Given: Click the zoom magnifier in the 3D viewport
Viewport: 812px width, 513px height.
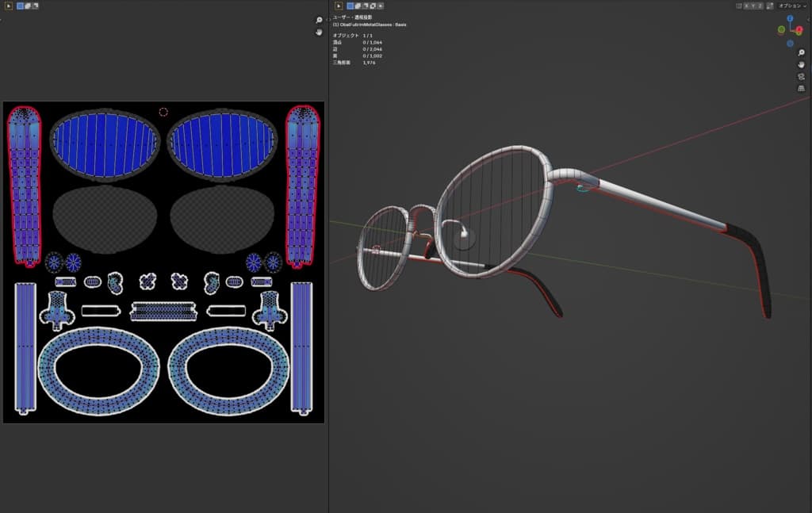Looking at the screenshot, I should [801, 53].
